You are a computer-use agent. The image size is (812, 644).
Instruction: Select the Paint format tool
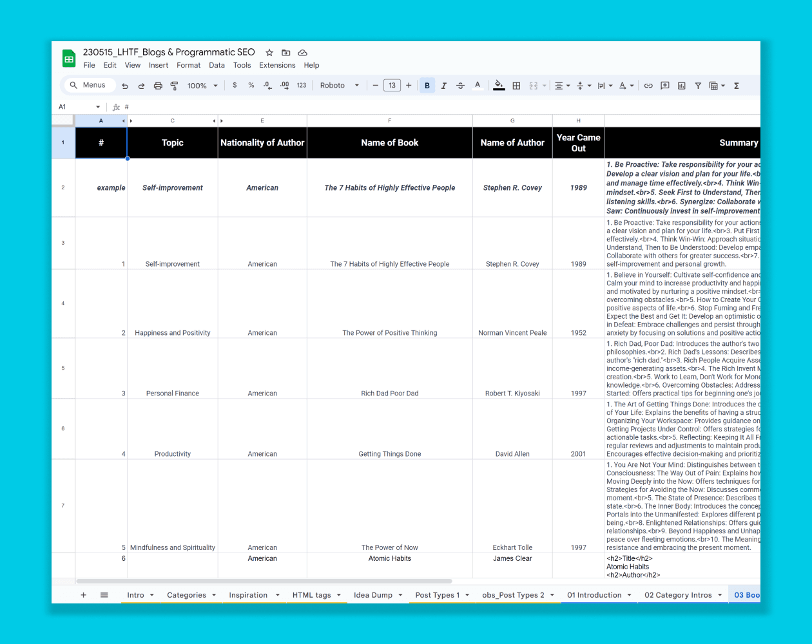pos(174,86)
